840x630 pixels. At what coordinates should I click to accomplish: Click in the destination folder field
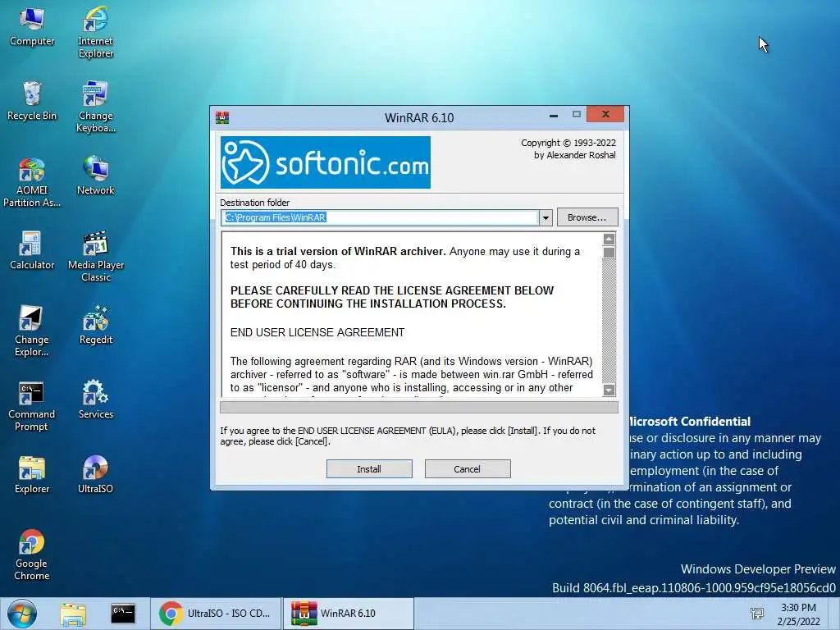point(380,217)
